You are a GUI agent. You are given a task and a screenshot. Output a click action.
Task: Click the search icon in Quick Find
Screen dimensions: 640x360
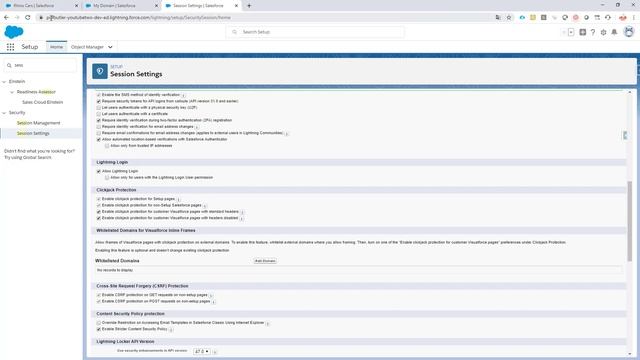click(x=9, y=65)
